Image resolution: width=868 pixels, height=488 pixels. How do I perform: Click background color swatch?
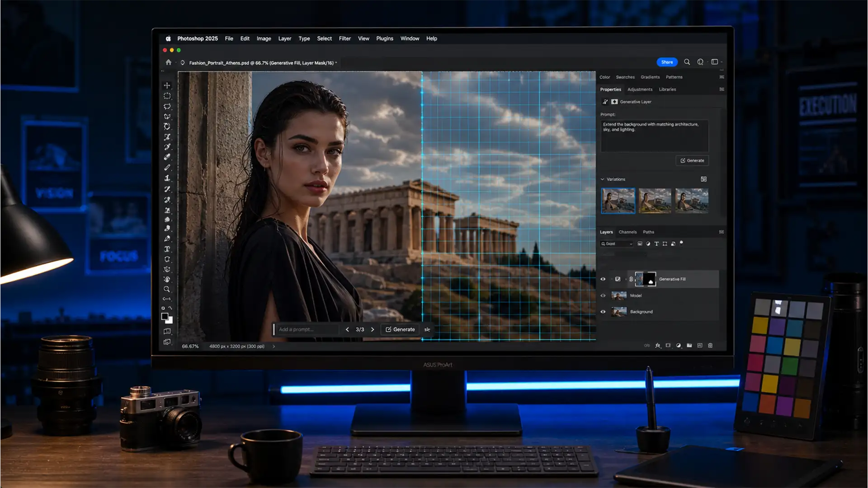coord(170,320)
